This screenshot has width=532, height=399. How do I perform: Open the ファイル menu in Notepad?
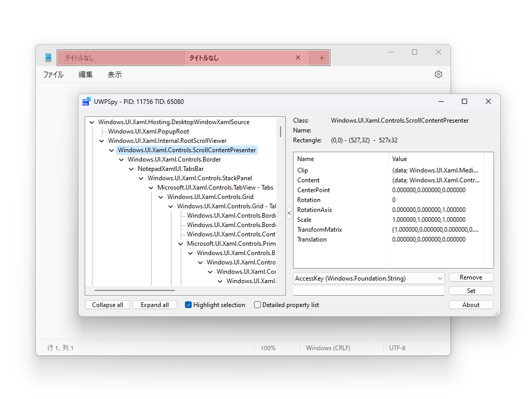click(54, 74)
